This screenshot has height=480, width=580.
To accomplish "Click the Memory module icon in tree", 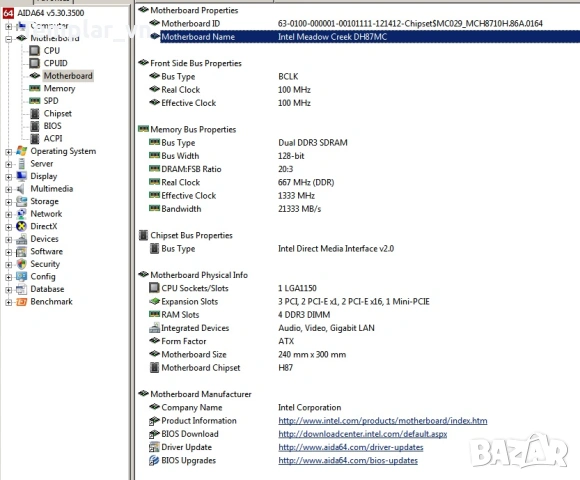I will (x=34, y=88).
